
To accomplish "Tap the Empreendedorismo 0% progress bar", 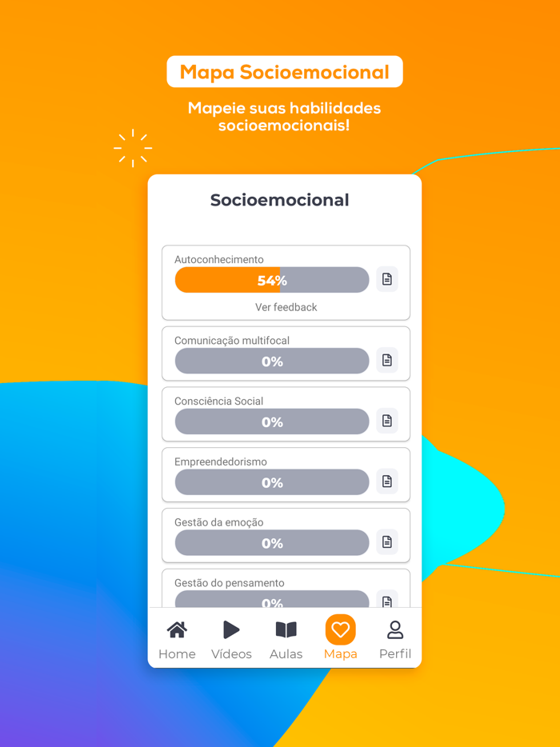I will click(x=272, y=482).
